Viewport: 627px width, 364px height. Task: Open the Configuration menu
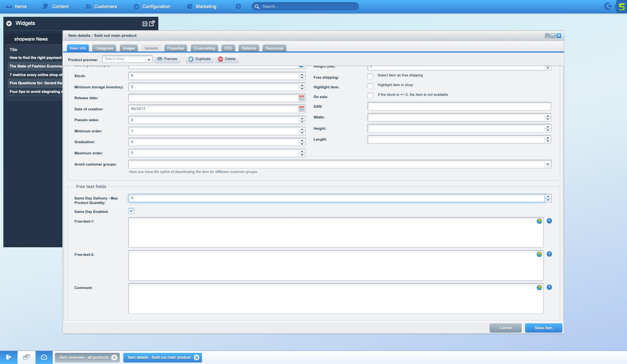click(x=152, y=6)
